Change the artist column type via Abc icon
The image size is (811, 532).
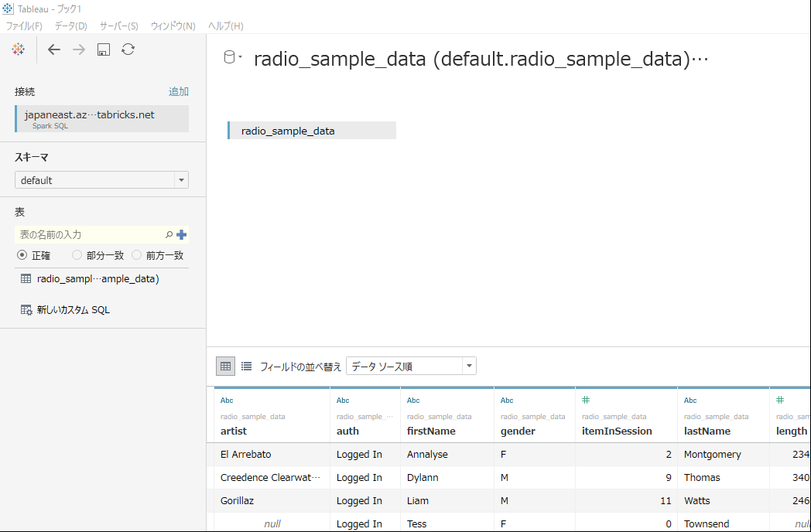[x=225, y=400]
